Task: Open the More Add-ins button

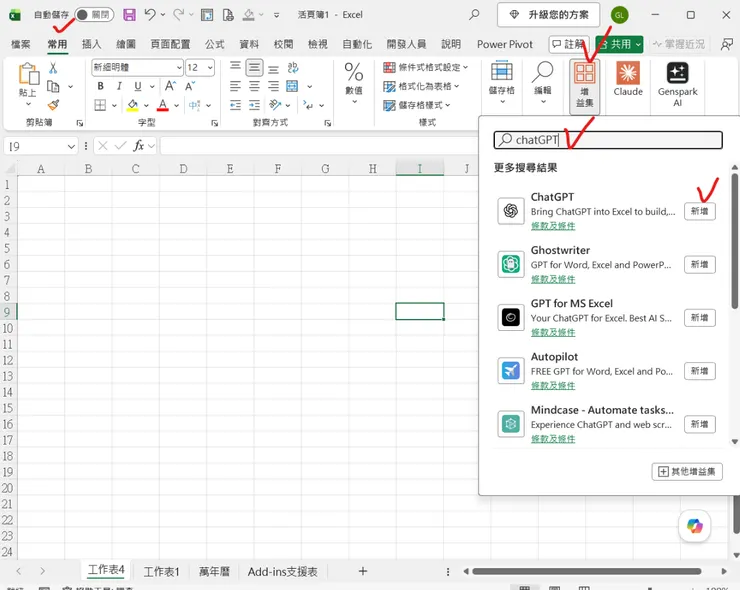Action: coord(687,472)
